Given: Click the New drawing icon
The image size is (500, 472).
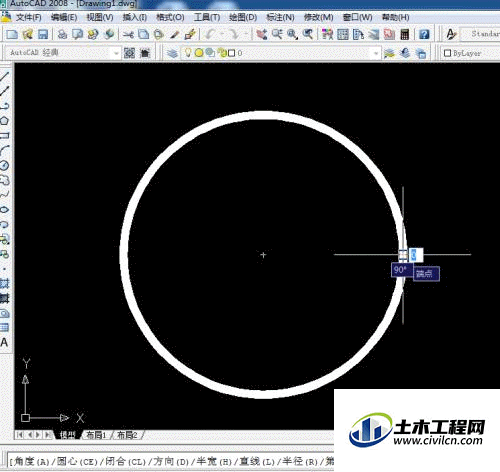Looking at the screenshot, I should [x=12, y=34].
